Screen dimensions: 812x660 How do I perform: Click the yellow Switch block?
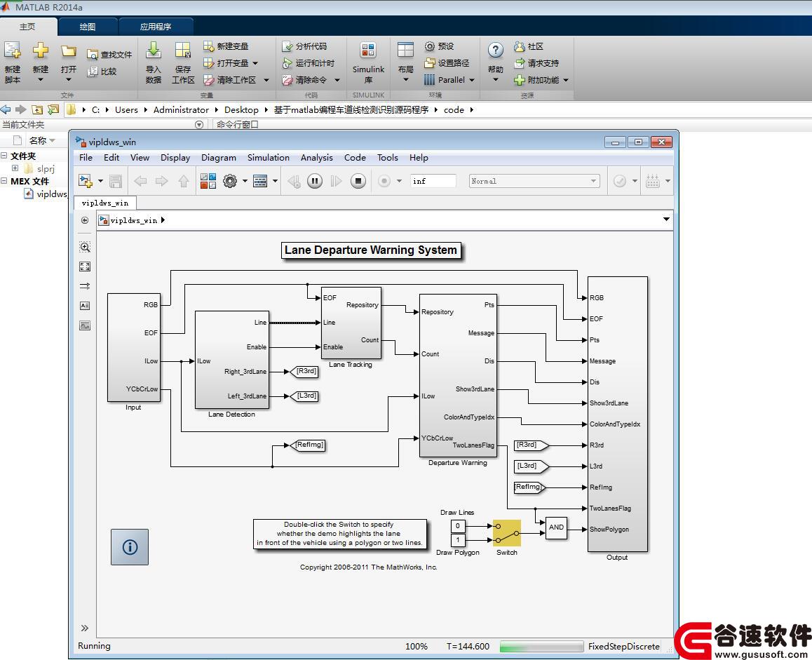point(506,533)
